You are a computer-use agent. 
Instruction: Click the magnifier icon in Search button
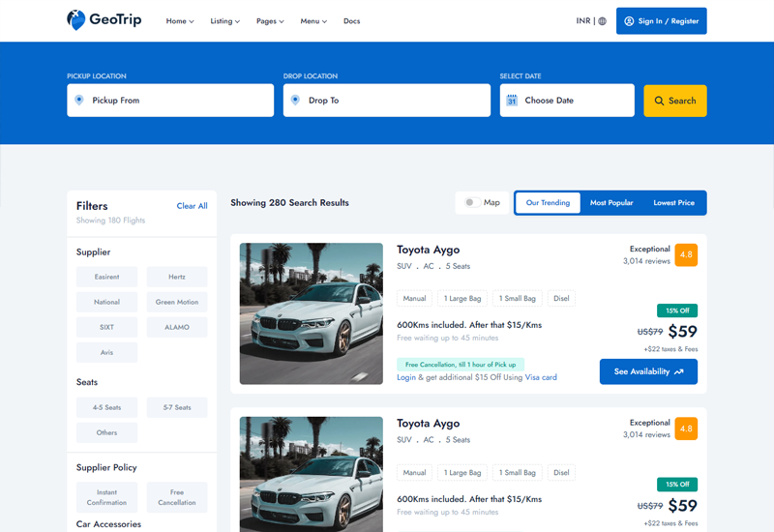coord(659,101)
